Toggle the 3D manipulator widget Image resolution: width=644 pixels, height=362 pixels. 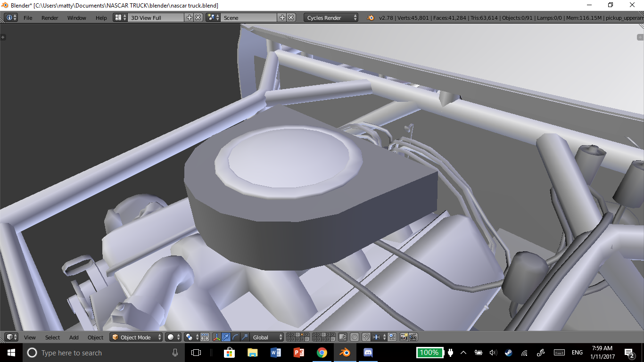click(x=217, y=337)
